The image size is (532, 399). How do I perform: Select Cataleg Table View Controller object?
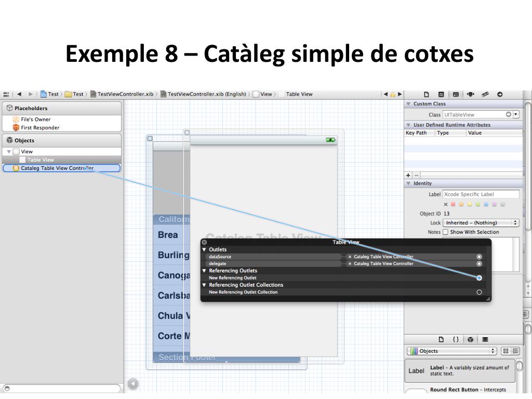point(62,168)
